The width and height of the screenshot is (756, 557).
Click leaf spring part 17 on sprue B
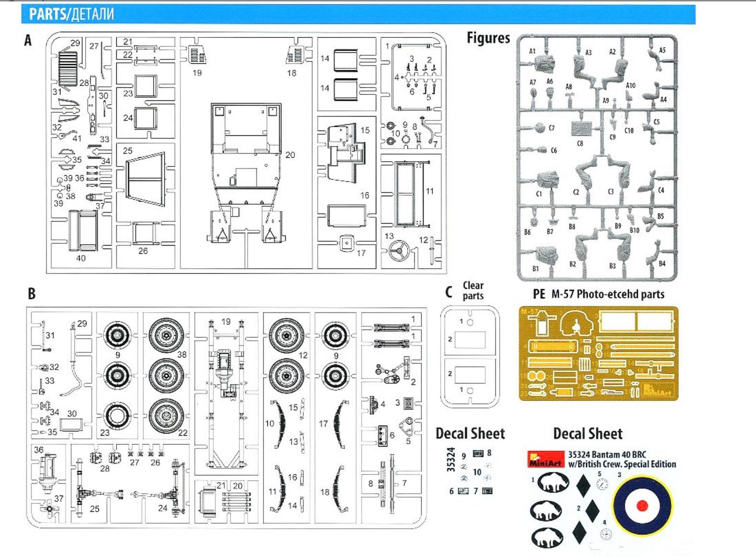(341, 425)
